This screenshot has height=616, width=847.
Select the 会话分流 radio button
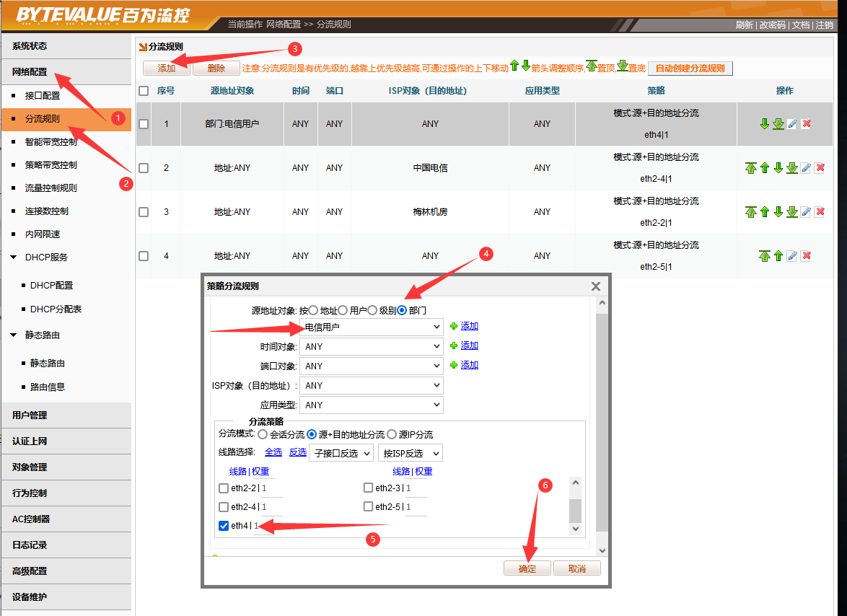click(x=263, y=434)
